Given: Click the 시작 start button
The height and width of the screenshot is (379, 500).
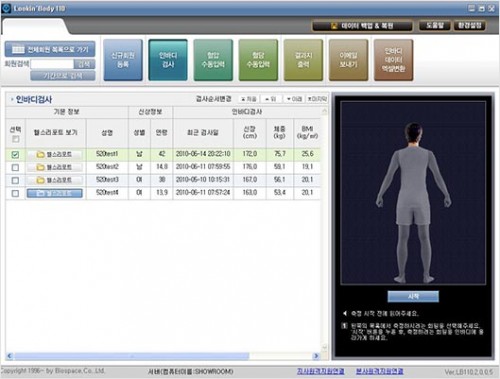Looking at the screenshot, I should click(x=413, y=296).
